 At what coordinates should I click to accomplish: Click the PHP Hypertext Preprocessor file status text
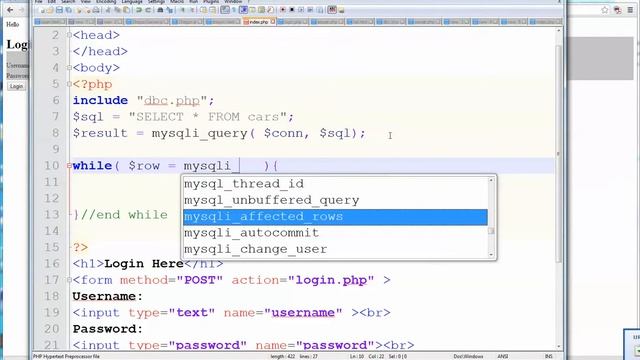(67, 356)
